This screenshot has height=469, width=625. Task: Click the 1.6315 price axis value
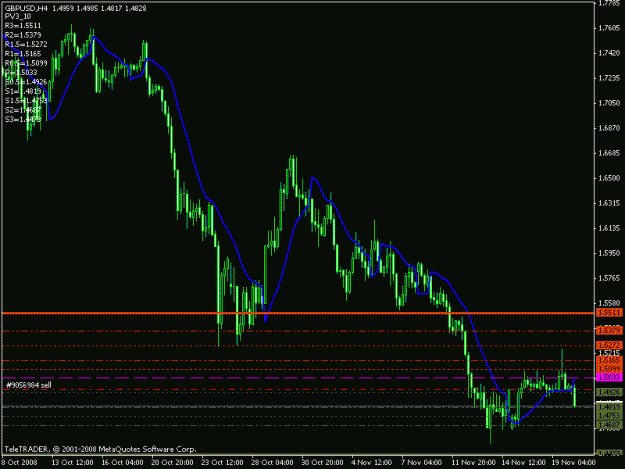point(609,203)
